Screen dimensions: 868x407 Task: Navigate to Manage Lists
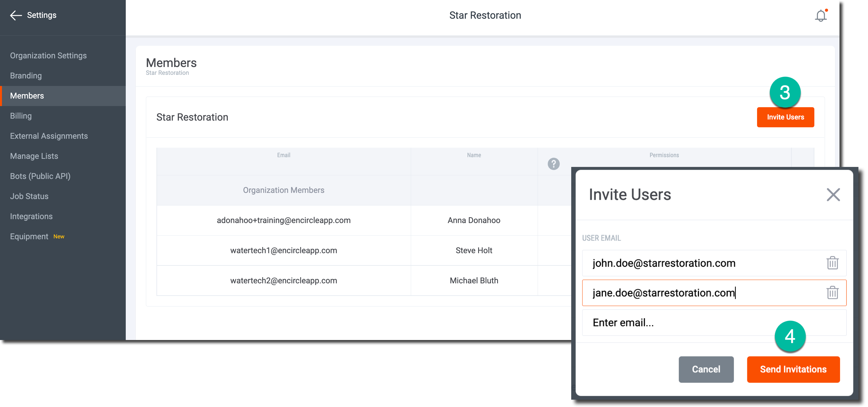pyautogui.click(x=34, y=156)
